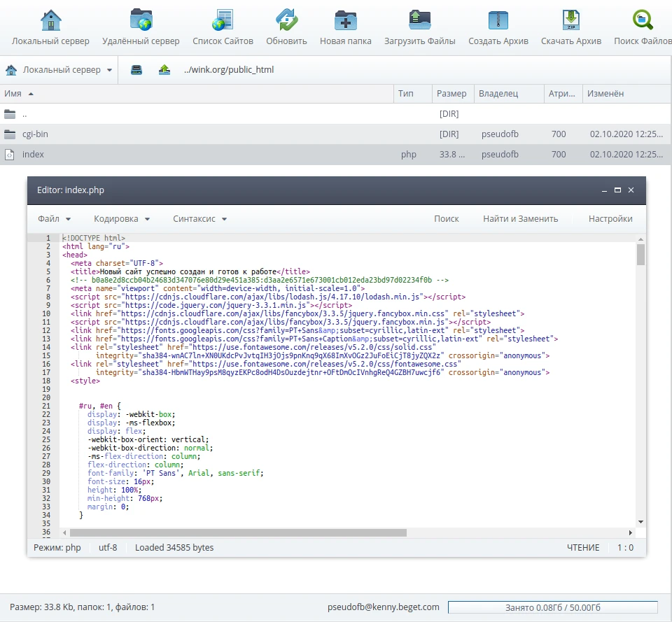The width and height of the screenshot is (672, 622).
Task: Click the go-up-directory icon in path bar
Action: pos(164,70)
